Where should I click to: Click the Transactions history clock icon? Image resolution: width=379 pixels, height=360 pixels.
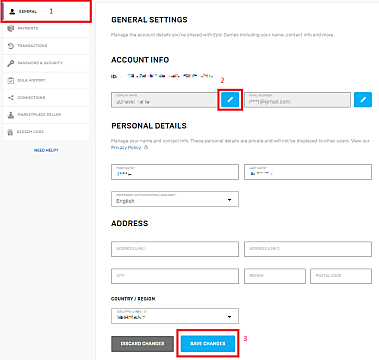[11, 46]
